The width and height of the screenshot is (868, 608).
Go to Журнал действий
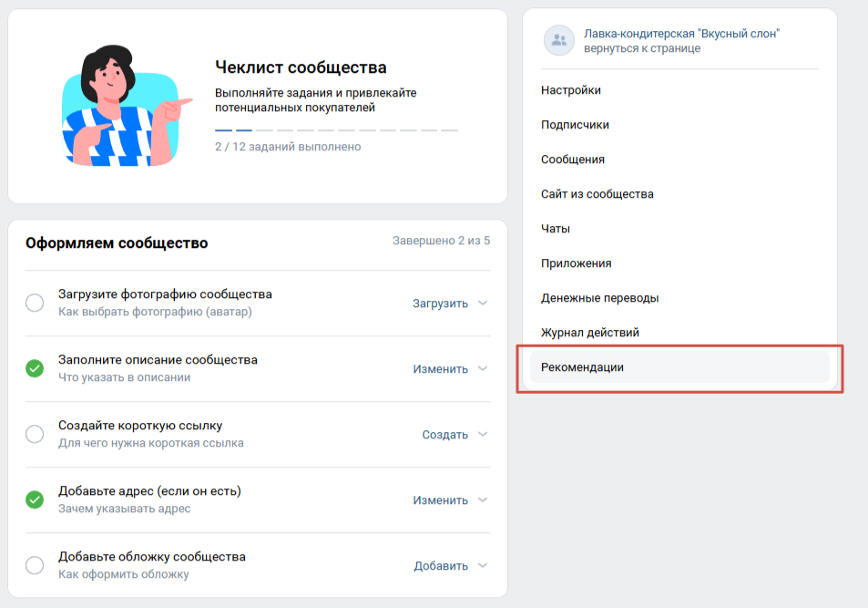(590, 333)
